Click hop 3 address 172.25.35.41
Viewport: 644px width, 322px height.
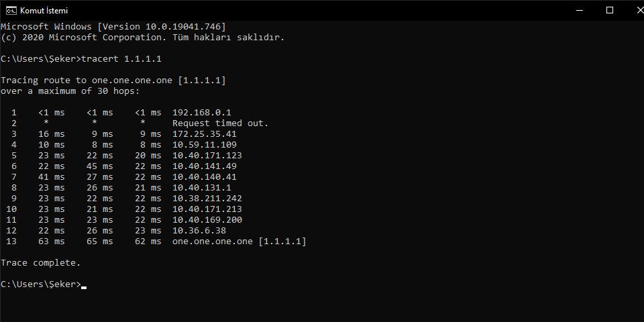tap(204, 134)
